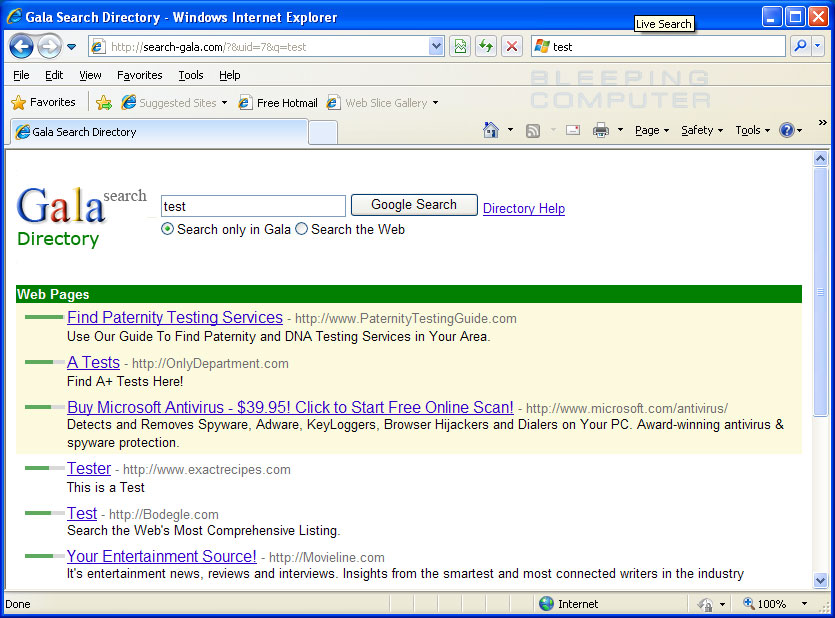Click the red Stop loading icon
The width and height of the screenshot is (835, 618).
[x=512, y=46]
